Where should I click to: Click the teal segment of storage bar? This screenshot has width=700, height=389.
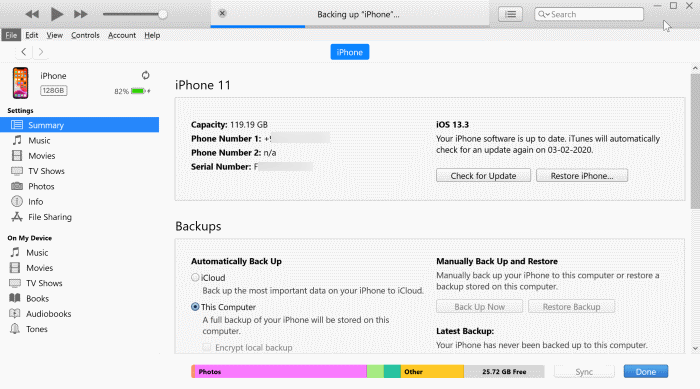click(392, 372)
